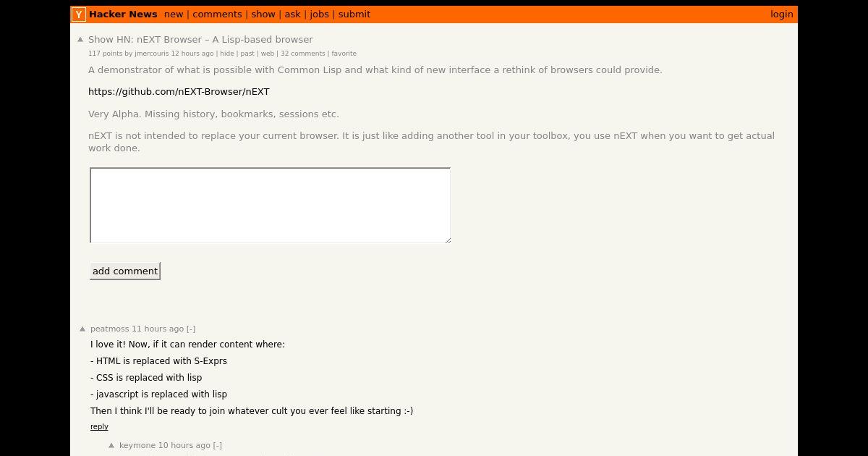Image resolution: width=868 pixels, height=456 pixels.
Task: Click the login link
Action: [782, 14]
